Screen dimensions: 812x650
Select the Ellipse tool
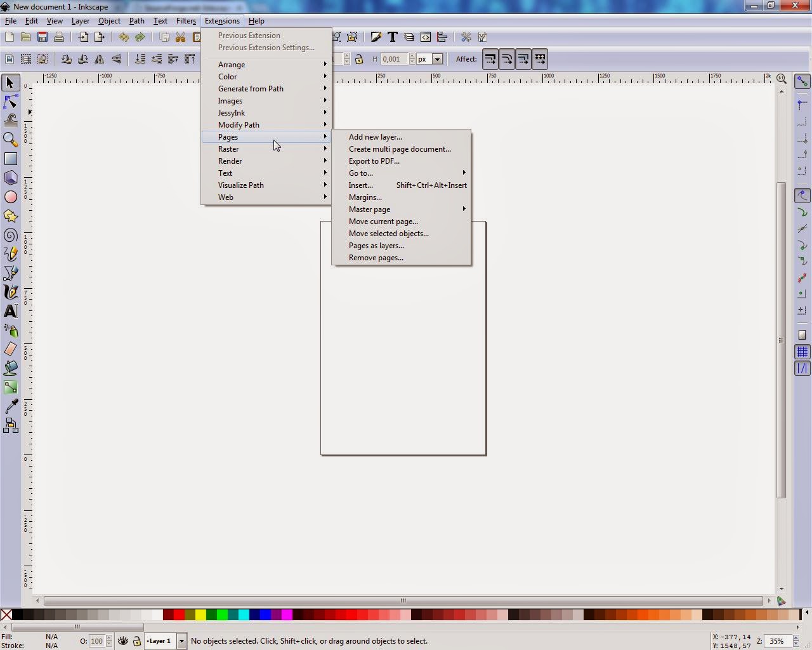[11, 197]
